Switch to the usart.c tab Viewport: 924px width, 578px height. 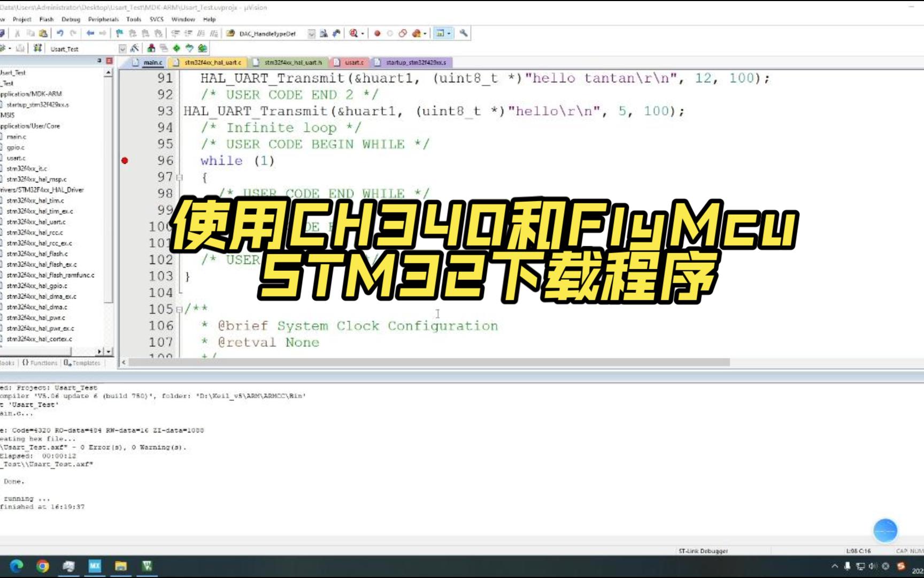click(x=349, y=63)
